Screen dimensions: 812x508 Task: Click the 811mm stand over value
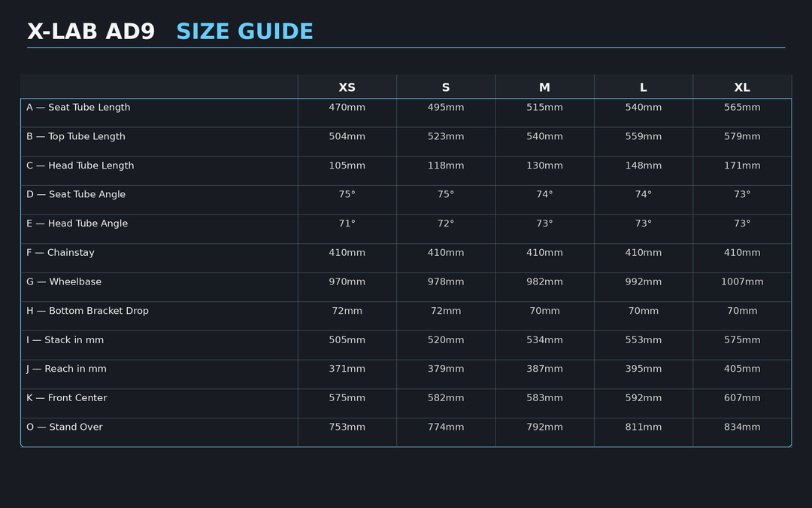(x=643, y=427)
